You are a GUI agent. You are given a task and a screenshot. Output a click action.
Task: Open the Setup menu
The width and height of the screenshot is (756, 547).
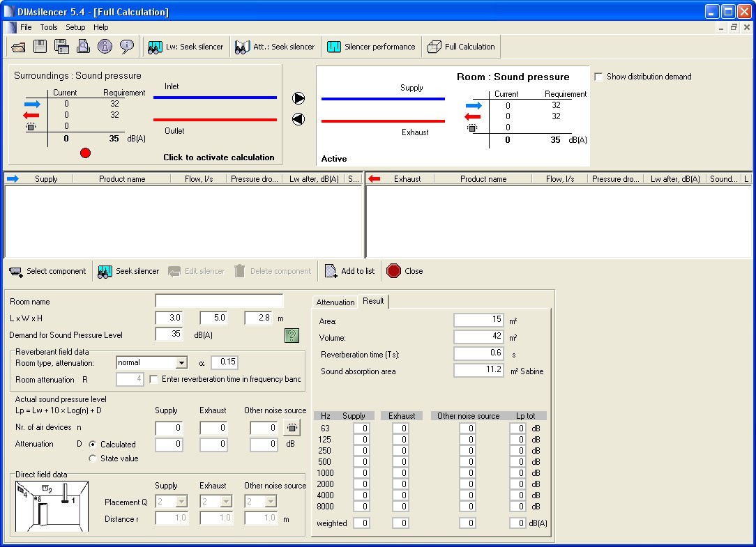click(75, 27)
